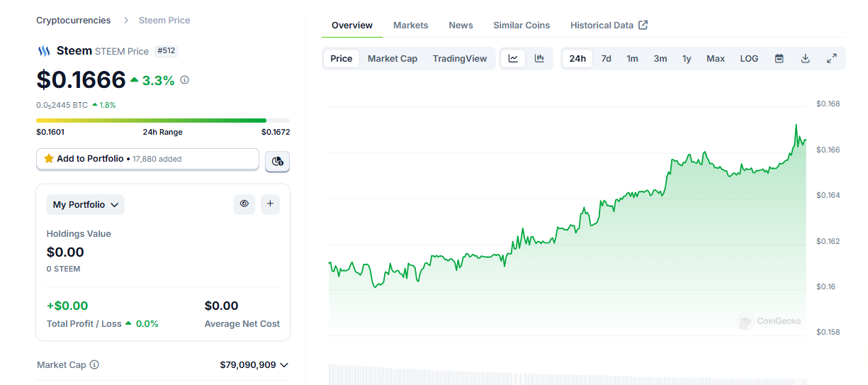
Task: Click Add to Portfolio button
Action: (x=147, y=159)
